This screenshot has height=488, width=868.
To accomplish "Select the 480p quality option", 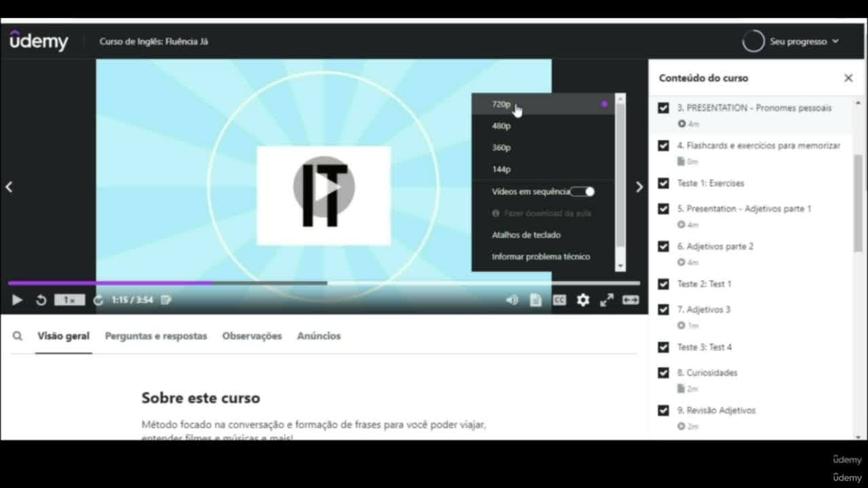I will [502, 126].
